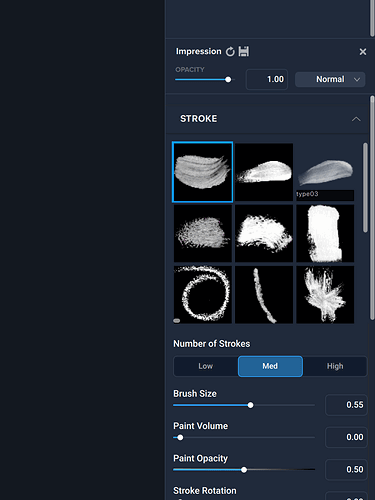Image resolution: width=375 pixels, height=500 pixels.
Task: Select the fine dry-brush stroke thumbnail
Action: click(203, 233)
